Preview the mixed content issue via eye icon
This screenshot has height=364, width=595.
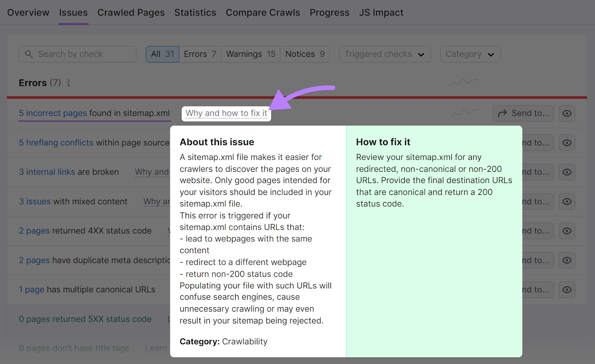567,201
